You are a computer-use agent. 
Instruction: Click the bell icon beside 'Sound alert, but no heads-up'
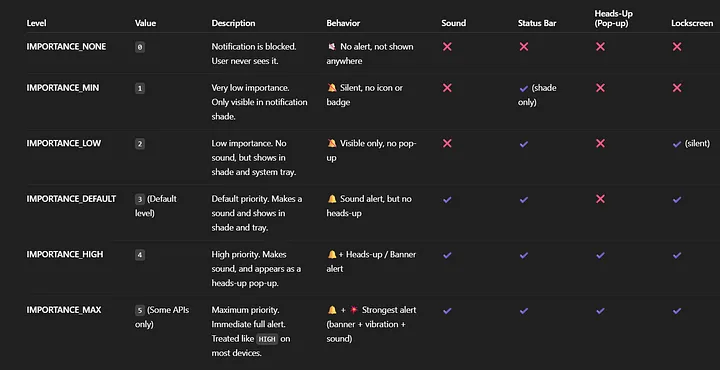pos(332,199)
